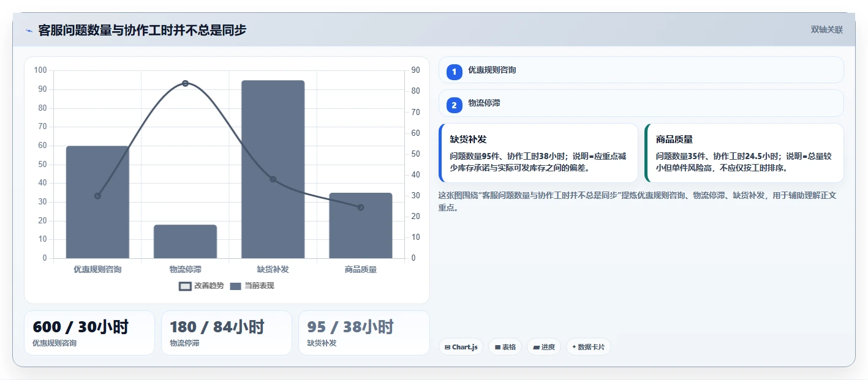Image resolution: width=868 pixels, height=380 pixels.
Task: Click the 优惠规则咨询 bar in the chart
Action: (x=98, y=202)
